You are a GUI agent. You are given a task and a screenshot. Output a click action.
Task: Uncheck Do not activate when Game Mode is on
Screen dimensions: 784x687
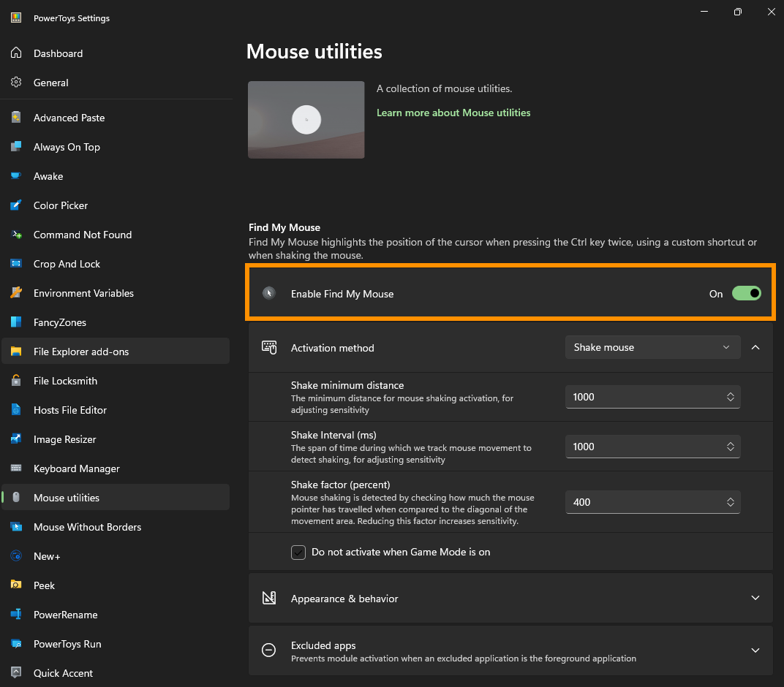[298, 552]
